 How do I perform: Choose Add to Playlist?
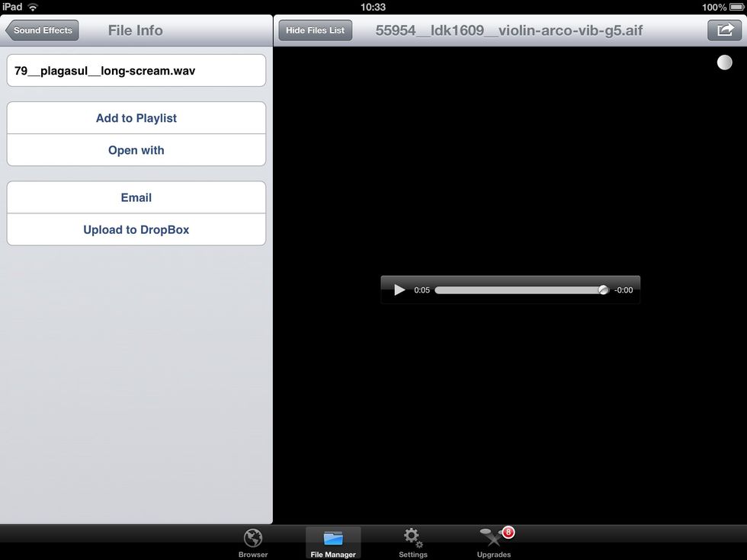click(x=136, y=118)
